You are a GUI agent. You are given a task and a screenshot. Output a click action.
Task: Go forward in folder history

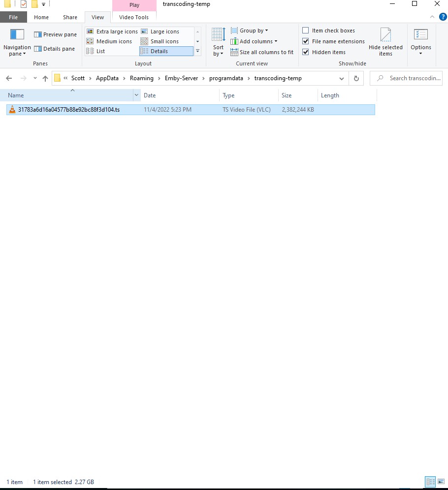[24, 78]
